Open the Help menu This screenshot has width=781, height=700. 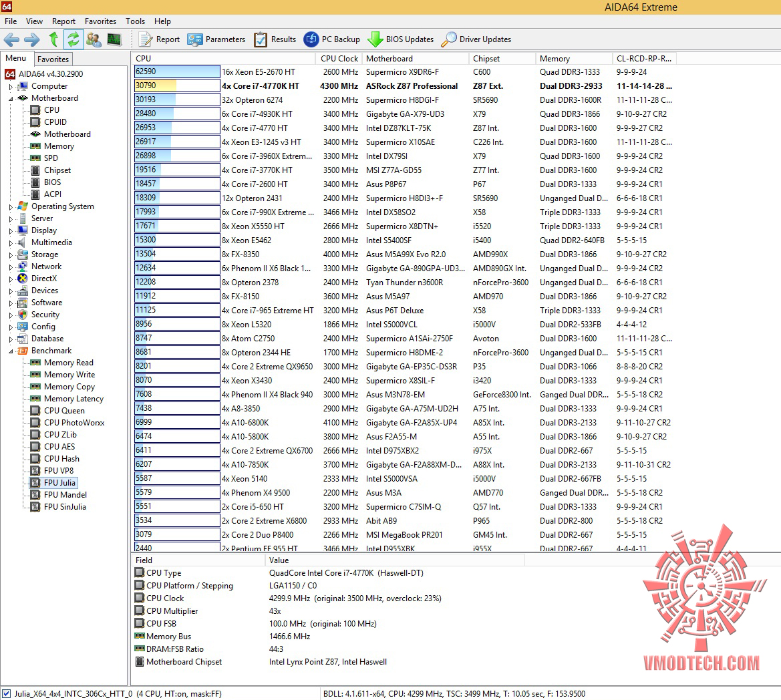(x=162, y=21)
